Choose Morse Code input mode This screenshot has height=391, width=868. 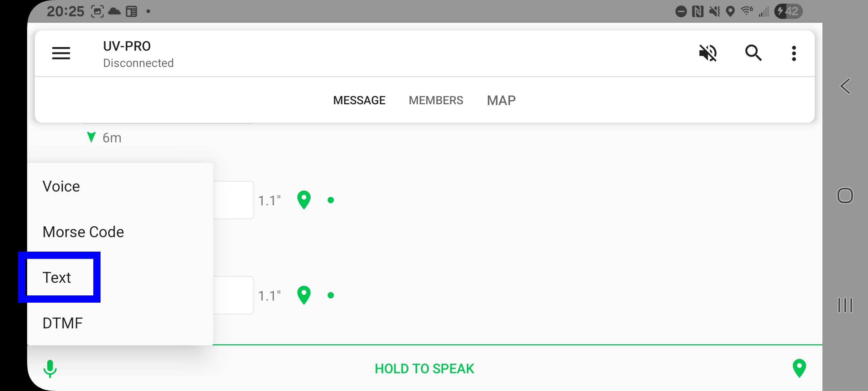click(x=120, y=232)
